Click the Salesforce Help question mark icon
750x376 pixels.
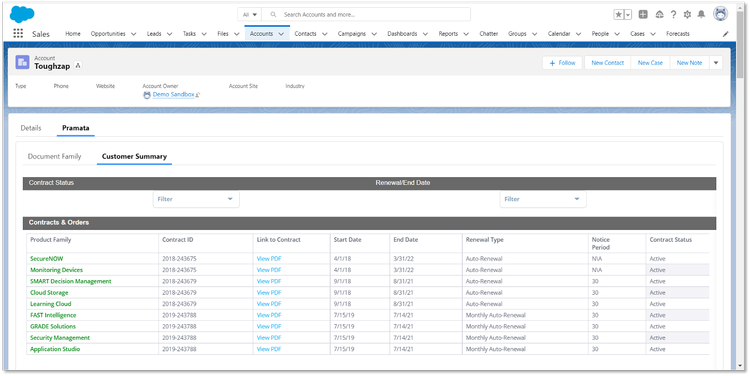(673, 14)
